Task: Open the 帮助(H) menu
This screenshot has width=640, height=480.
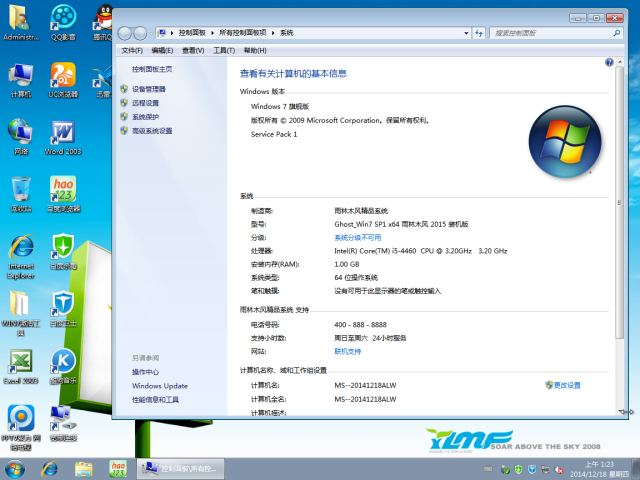Action: pyautogui.click(x=255, y=51)
